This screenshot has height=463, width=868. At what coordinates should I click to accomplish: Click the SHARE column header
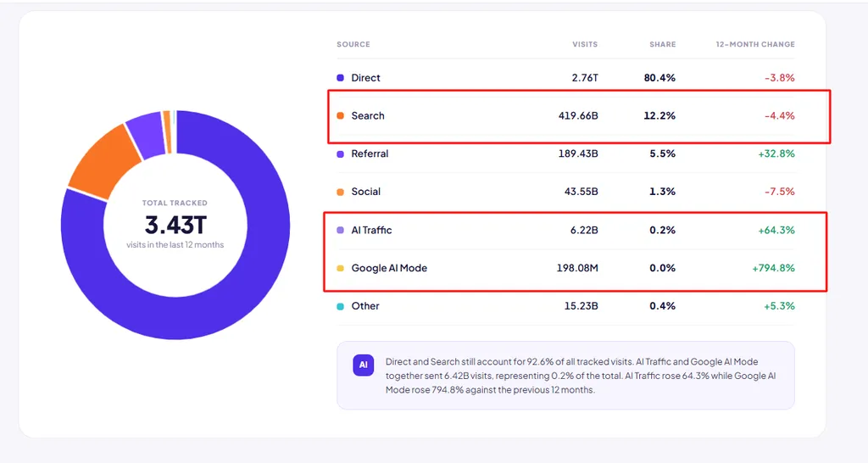663,44
